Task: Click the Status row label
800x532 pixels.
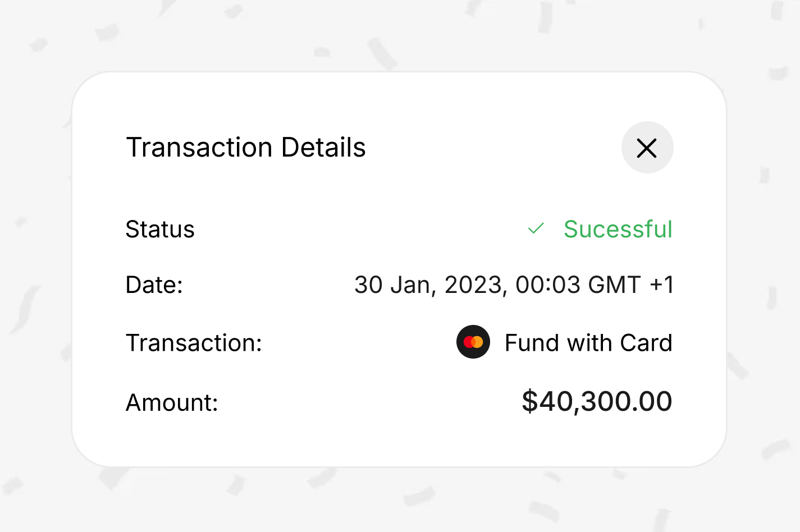Action: coord(160,230)
